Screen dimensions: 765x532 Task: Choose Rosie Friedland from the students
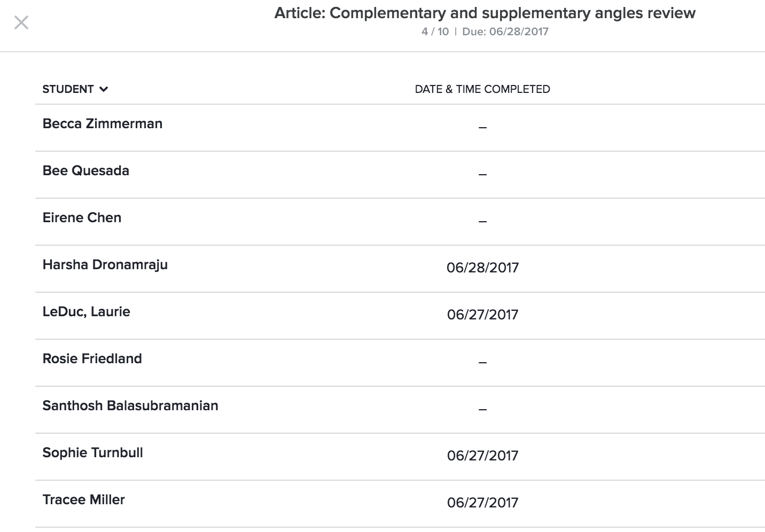[x=92, y=358]
